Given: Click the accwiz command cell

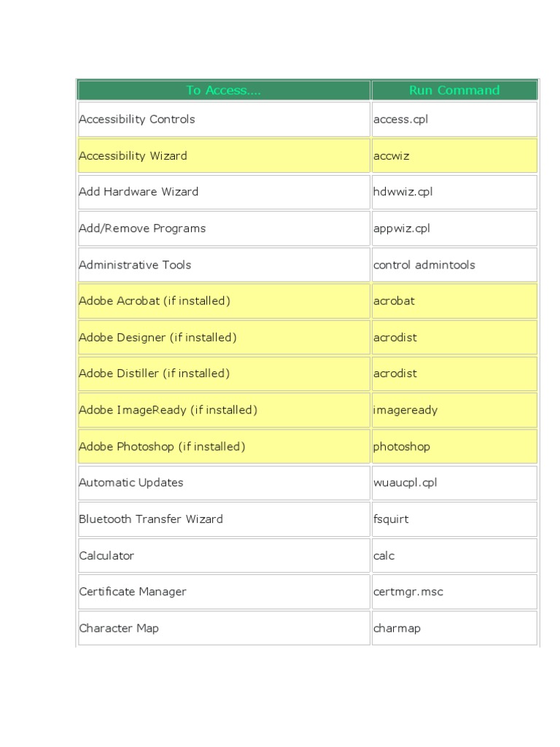Looking at the screenshot, I should [392, 155].
